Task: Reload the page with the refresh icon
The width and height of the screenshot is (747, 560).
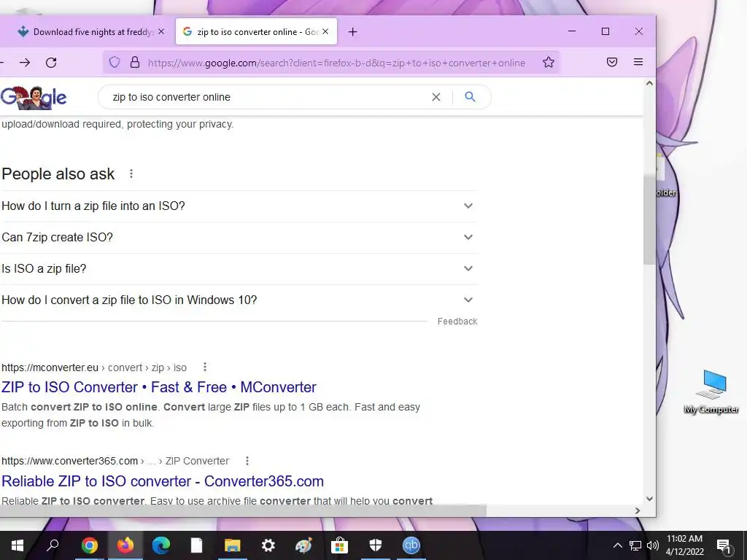Action: click(51, 63)
